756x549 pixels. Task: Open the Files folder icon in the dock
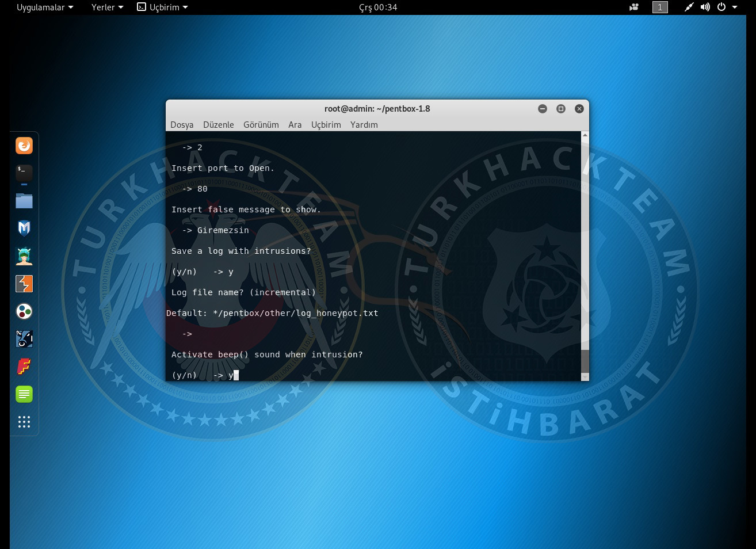[24, 201]
